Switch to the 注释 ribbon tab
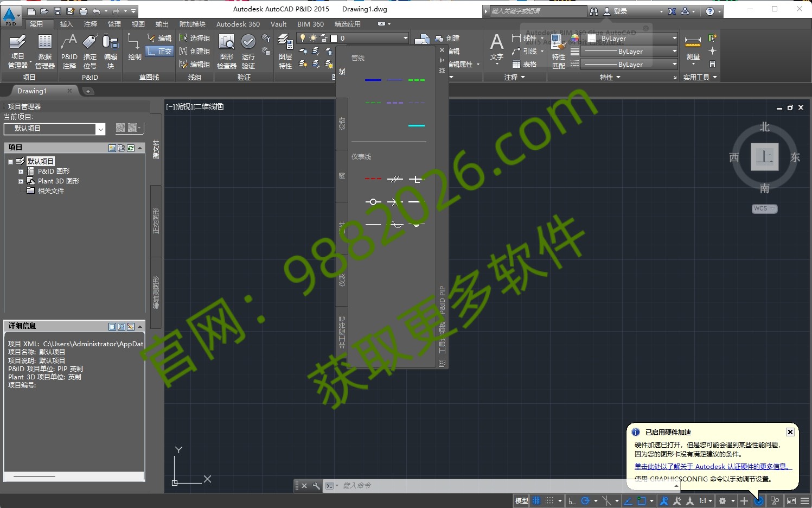 pyautogui.click(x=90, y=24)
